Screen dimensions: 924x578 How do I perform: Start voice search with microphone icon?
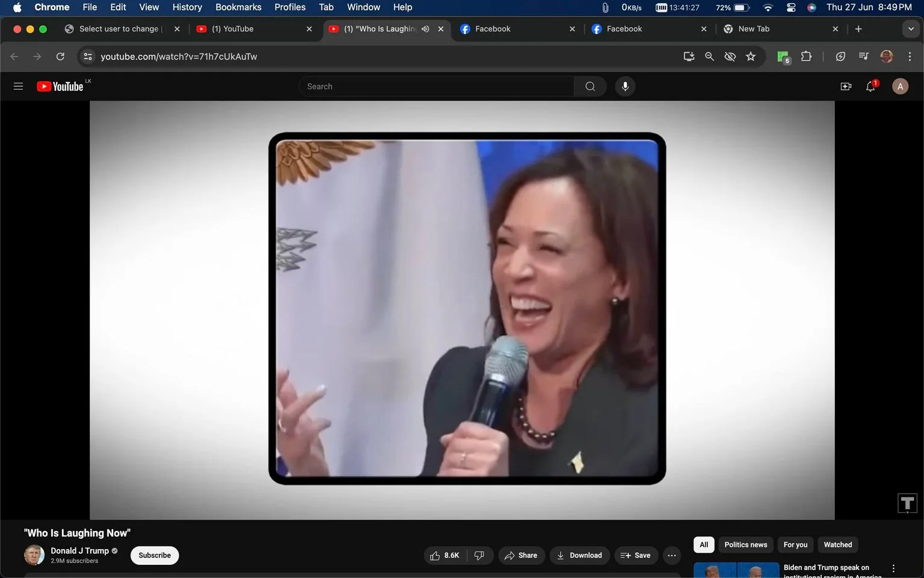(x=625, y=86)
